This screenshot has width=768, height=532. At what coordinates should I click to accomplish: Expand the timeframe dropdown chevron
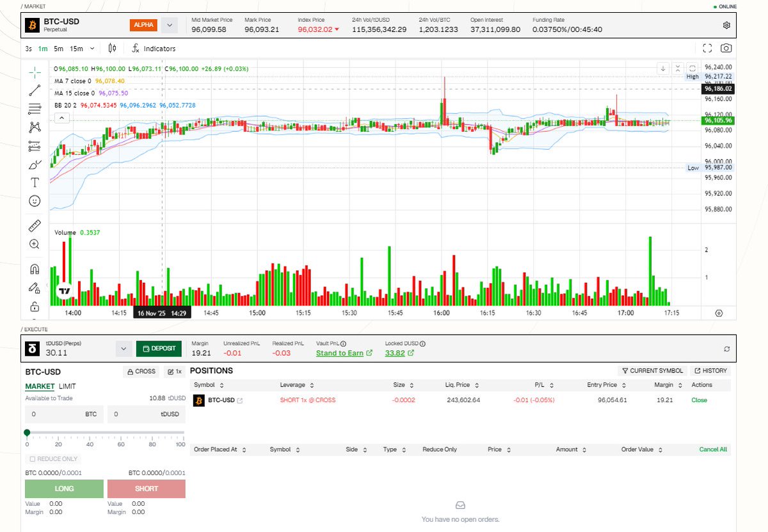point(92,49)
